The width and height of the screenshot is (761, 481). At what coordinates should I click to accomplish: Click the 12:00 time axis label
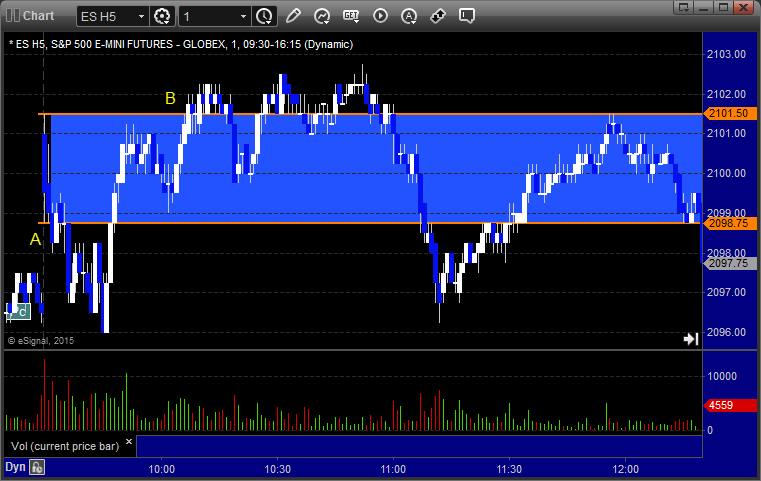click(x=626, y=469)
